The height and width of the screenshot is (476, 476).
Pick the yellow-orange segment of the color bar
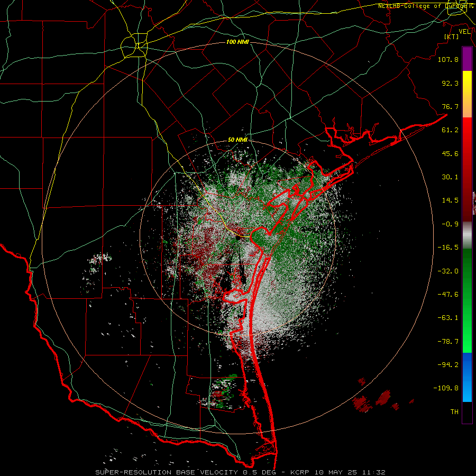(467, 94)
